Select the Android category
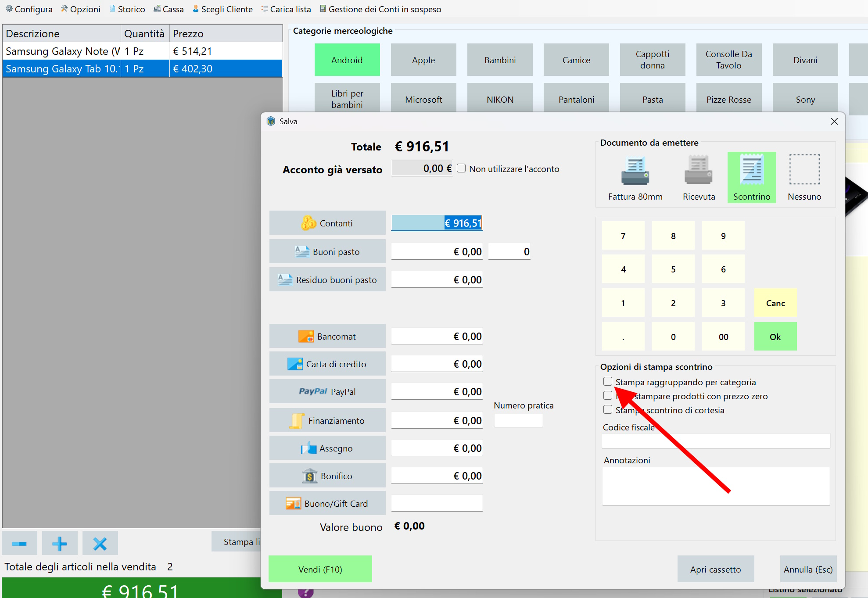The height and width of the screenshot is (598, 868). 347,60
